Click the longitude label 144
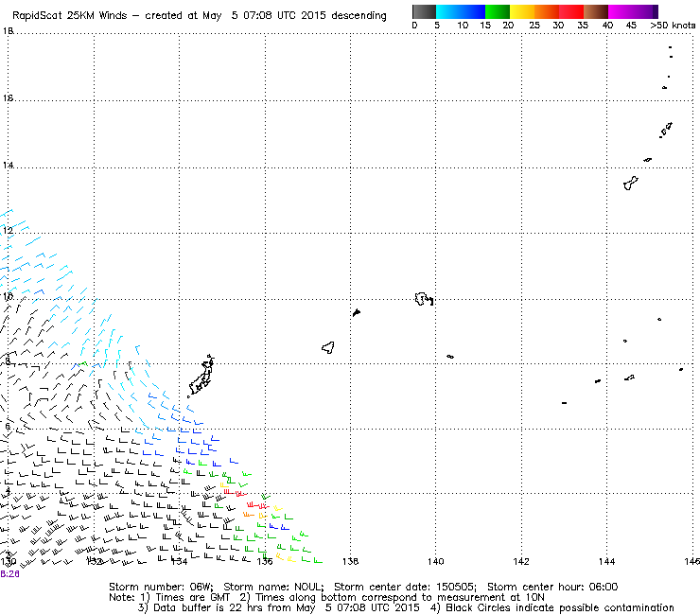The height and width of the screenshot is (615, 700). point(606,561)
